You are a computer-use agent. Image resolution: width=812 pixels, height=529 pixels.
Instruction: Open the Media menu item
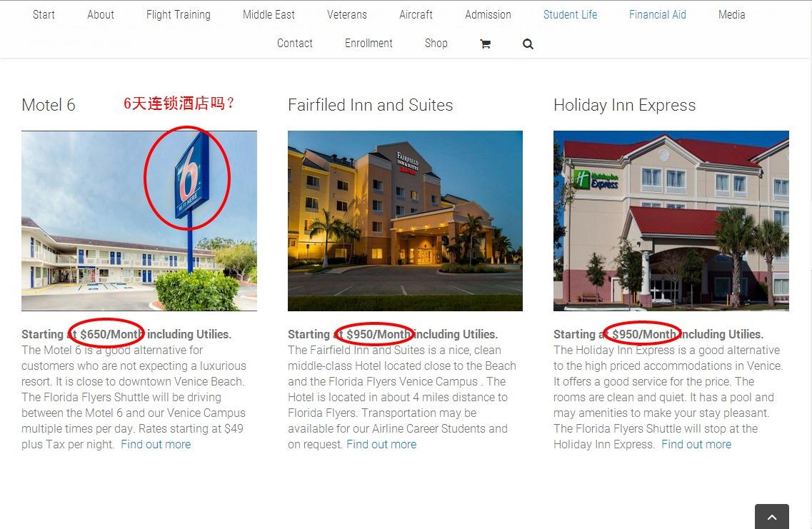tap(732, 14)
